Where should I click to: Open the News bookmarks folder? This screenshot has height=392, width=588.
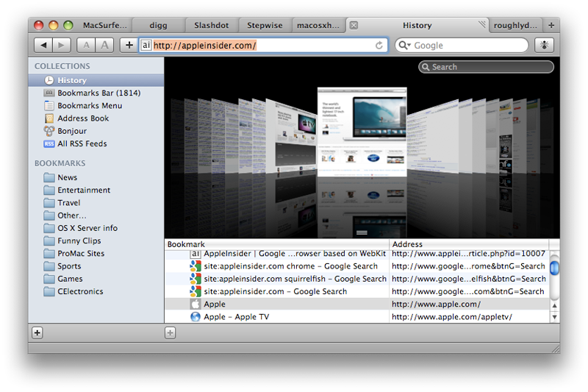96,177
